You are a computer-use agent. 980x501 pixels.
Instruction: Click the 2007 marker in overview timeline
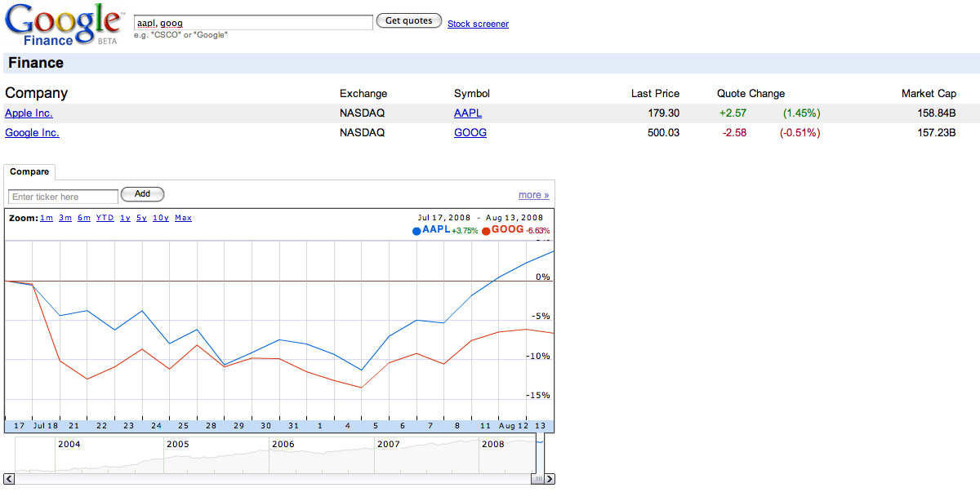[x=388, y=444]
